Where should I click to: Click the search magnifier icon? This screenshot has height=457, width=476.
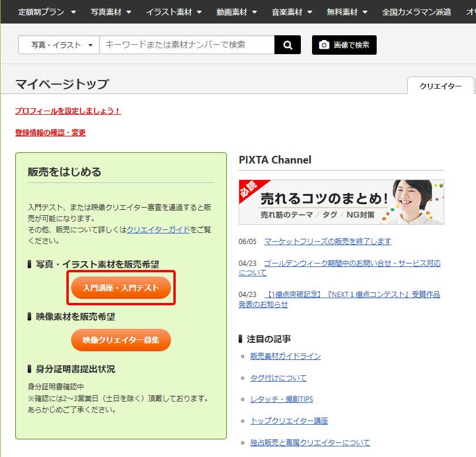(287, 45)
